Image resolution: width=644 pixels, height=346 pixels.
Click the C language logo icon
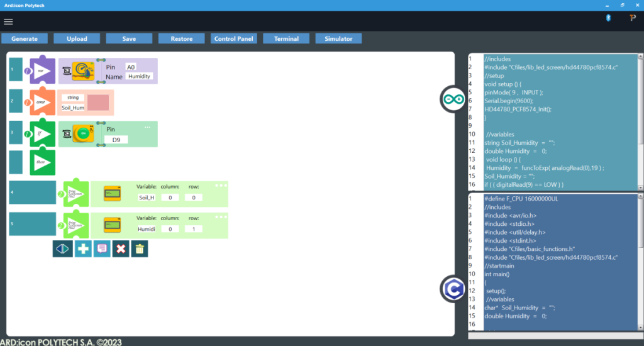pos(452,288)
